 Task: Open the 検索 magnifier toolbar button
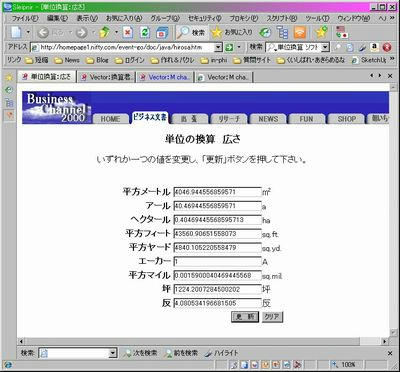pyautogui.click(x=192, y=32)
